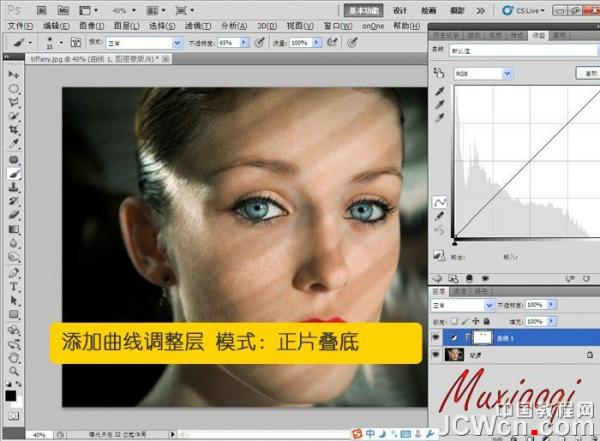Toggle airbrush mode in options bar
The width and height of the screenshot is (600, 441).
pyautogui.click(x=260, y=43)
